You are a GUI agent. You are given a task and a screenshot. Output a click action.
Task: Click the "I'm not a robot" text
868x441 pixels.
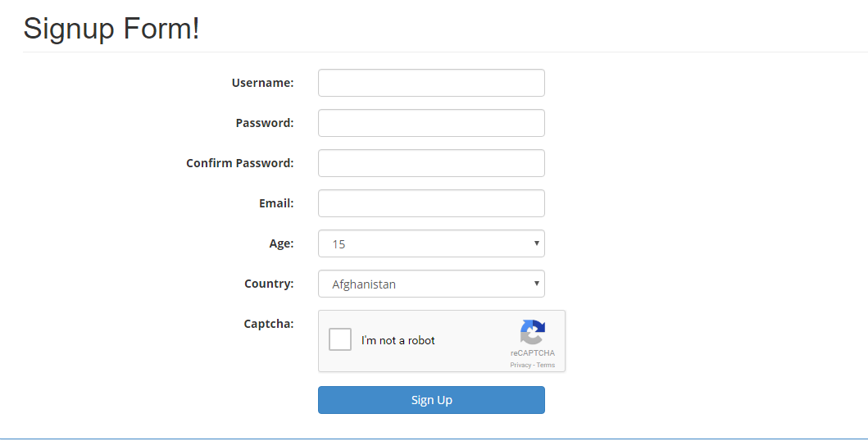398,340
